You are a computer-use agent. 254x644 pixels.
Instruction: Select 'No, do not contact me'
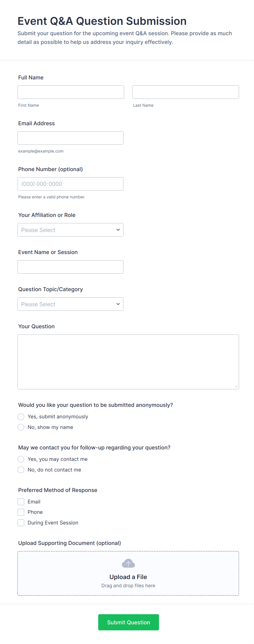[21, 470]
